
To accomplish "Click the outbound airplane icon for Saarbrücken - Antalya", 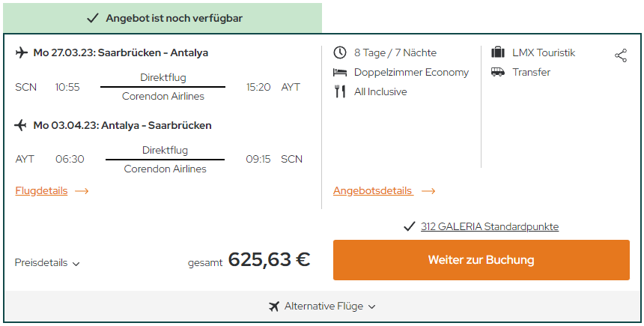I will click(x=22, y=52).
